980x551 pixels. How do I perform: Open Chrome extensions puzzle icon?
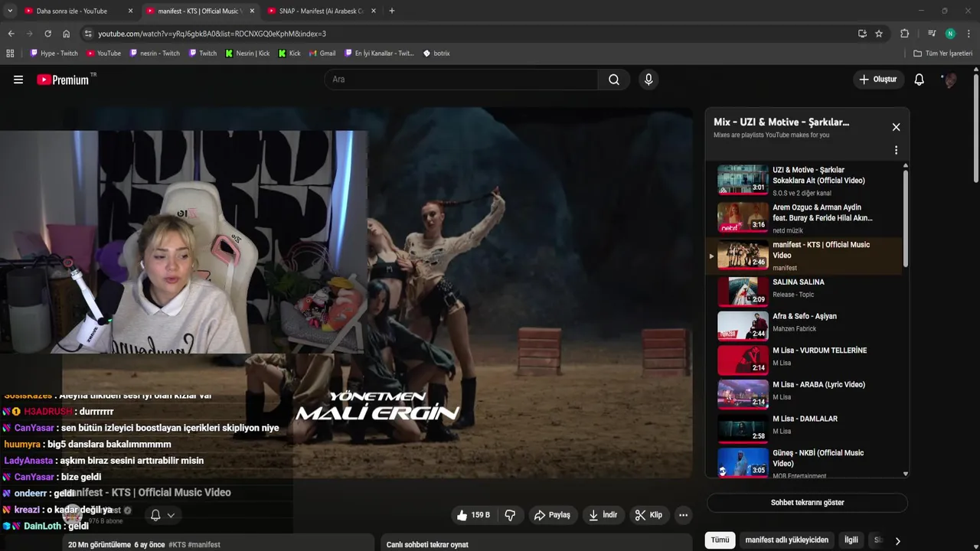click(x=904, y=34)
